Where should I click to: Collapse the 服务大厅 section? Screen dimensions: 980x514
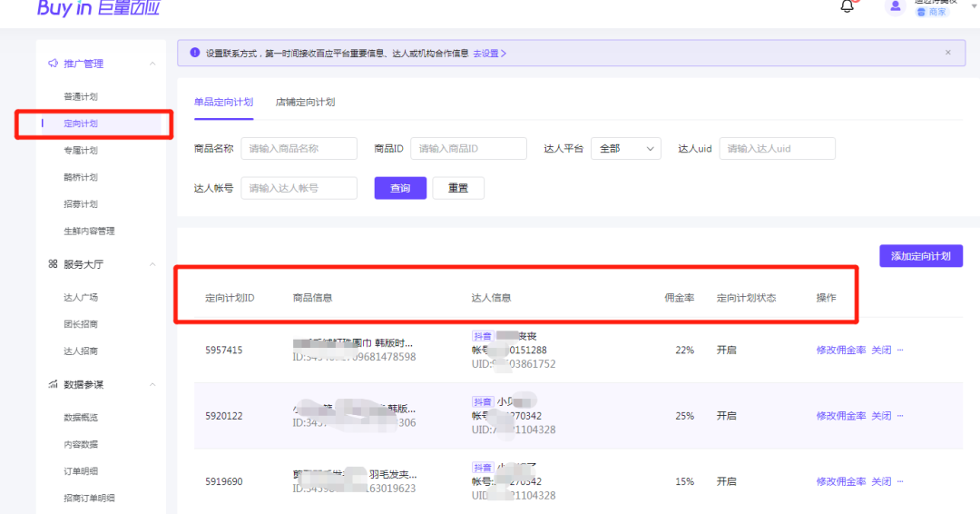(x=152, y=264)
